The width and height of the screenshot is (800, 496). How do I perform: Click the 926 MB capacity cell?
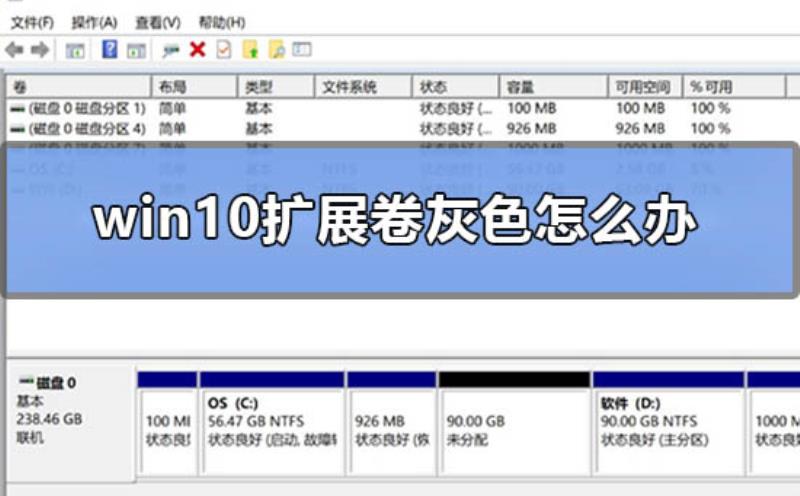[x=531, y=129]
